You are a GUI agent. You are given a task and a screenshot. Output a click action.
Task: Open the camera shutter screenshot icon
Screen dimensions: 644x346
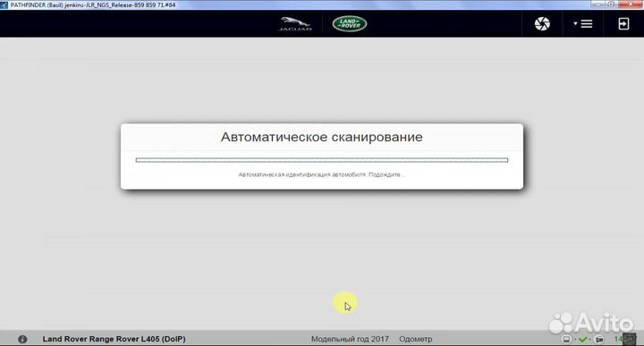pyautogui.click(x=542, y=24)
